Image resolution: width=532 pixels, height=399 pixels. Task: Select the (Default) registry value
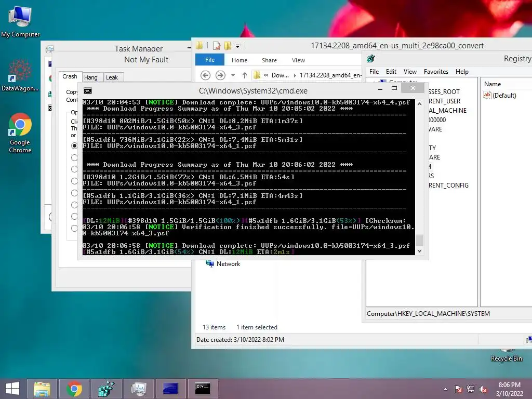(500, 96)
